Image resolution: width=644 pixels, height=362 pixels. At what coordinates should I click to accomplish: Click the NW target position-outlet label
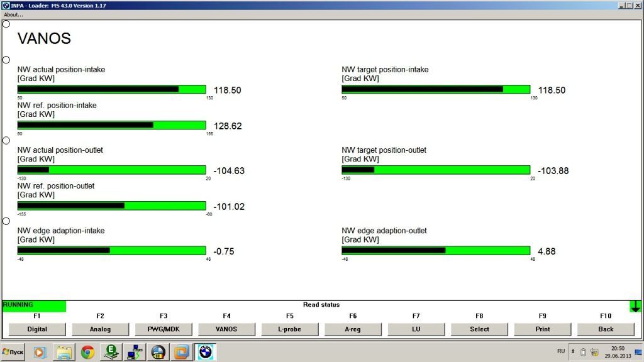384,150
